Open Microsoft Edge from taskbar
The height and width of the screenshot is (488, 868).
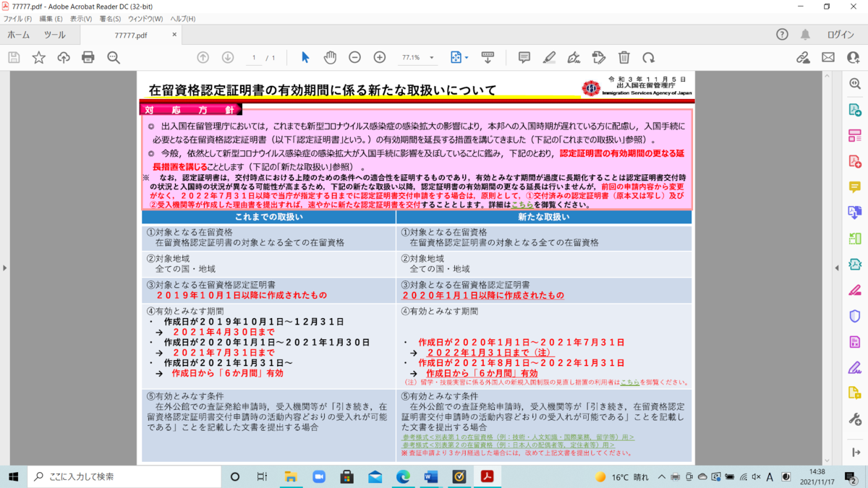click(x=403, y=477)
